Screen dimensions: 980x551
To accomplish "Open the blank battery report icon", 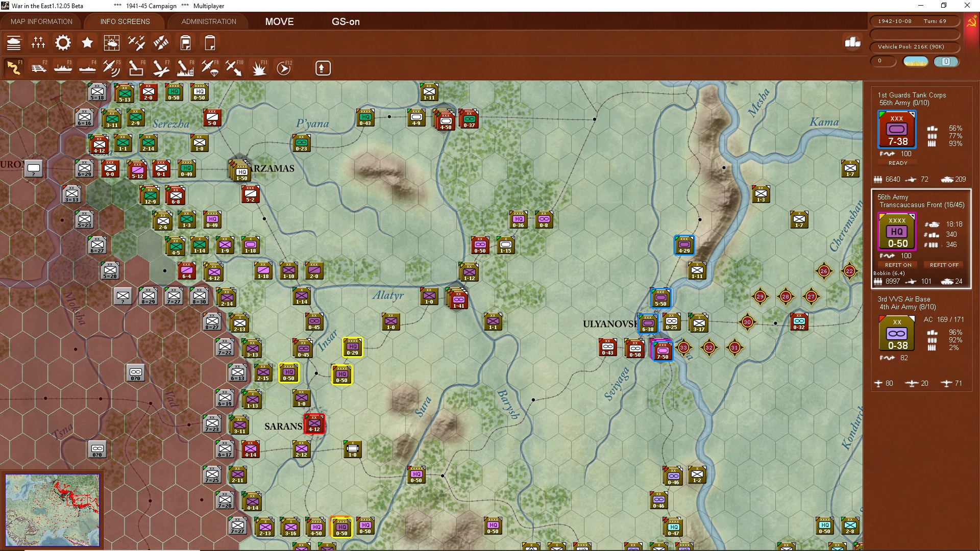I will coord(210,43).
